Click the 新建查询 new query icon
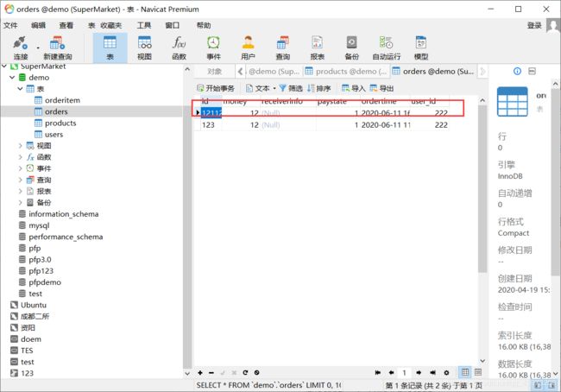This screenshot has height=392, width=561. tap(57, 47)
